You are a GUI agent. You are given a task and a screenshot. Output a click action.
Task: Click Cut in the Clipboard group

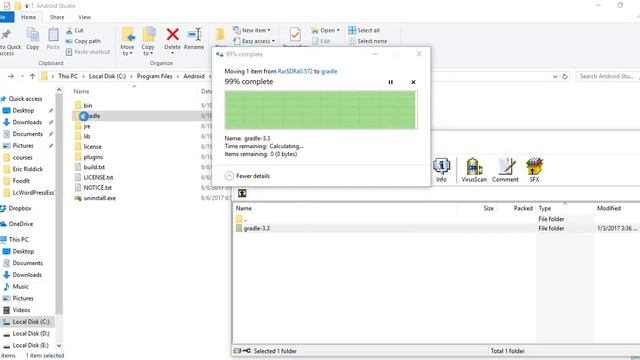click(75, 30)
